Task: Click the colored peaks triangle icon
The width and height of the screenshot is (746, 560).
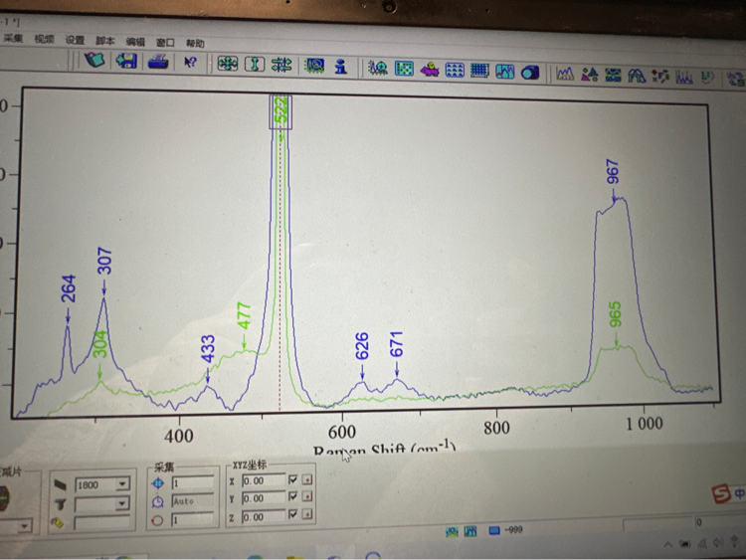Action: tap(590, 75)
